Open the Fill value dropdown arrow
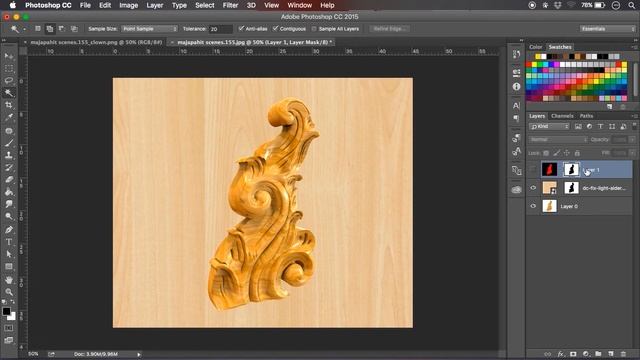Screen dimensions: 640x360 (632, 153)
